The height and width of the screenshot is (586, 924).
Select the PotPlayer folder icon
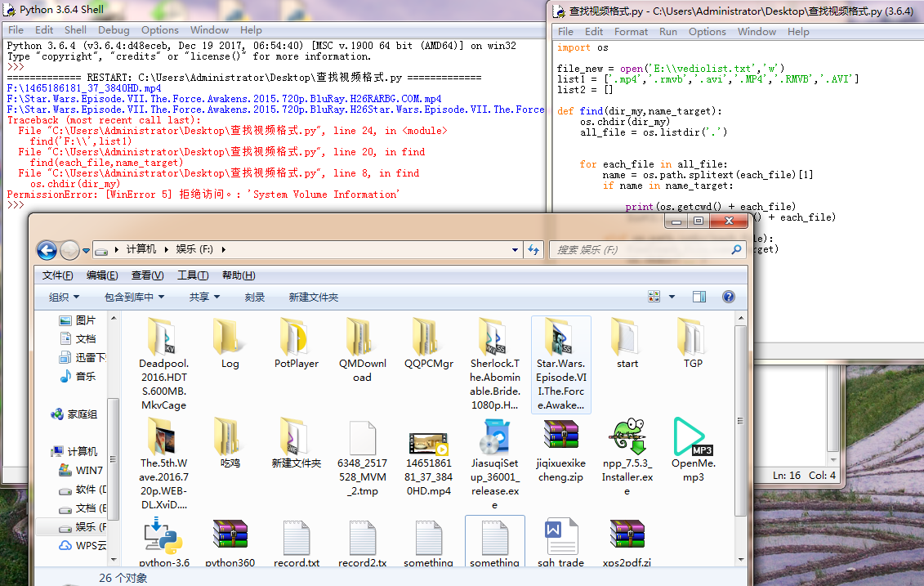point(296,337)
